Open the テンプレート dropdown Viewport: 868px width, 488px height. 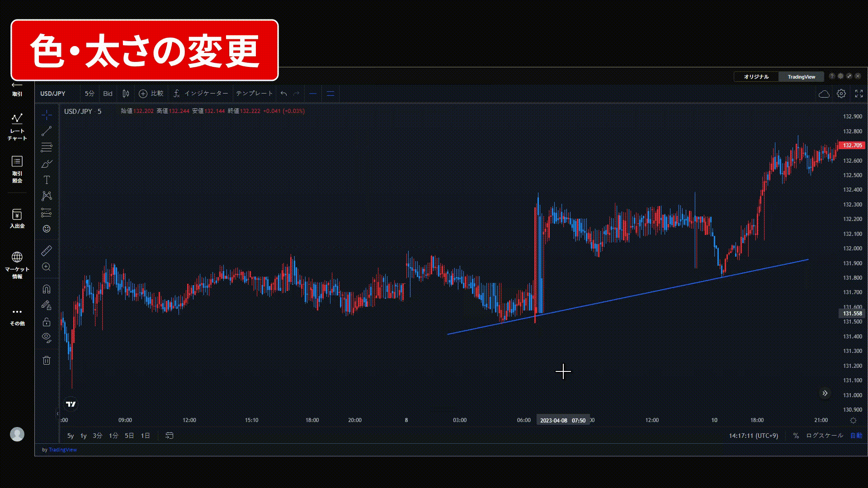[254, 94]
